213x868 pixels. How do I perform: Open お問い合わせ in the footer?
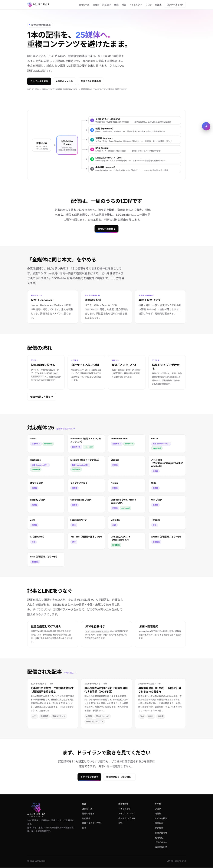coord(161,833)
